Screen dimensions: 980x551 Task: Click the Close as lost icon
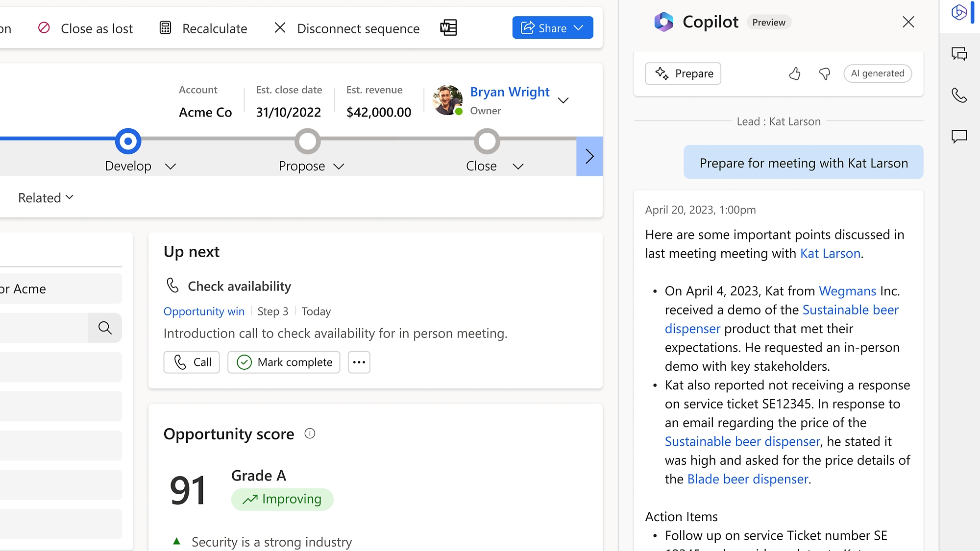click(x=45, y=27)
